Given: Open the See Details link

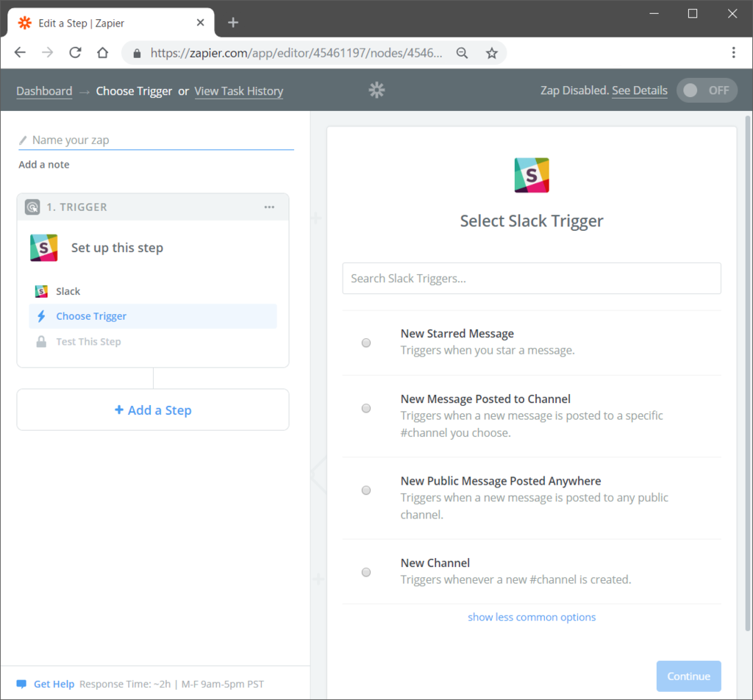Looking at the screenshot, I should pyautogui.click(x=639, y=90).
